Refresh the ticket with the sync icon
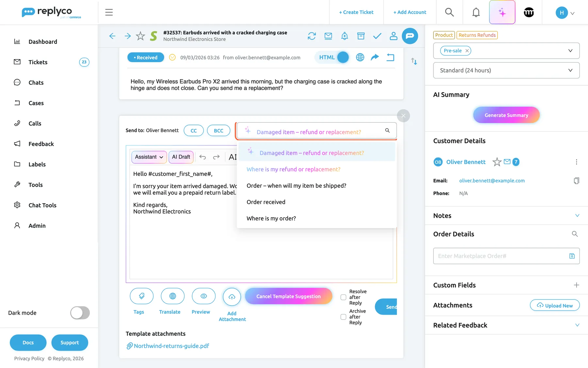 point(312,36)
